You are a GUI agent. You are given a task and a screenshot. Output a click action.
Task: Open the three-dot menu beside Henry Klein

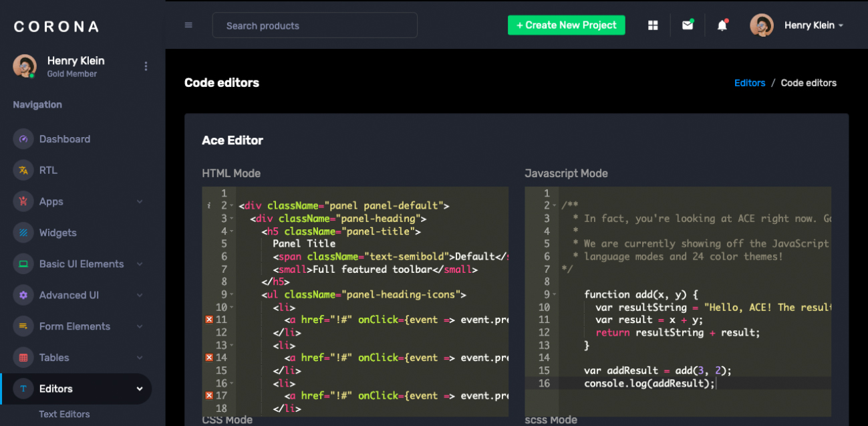(x=146, y=66)
